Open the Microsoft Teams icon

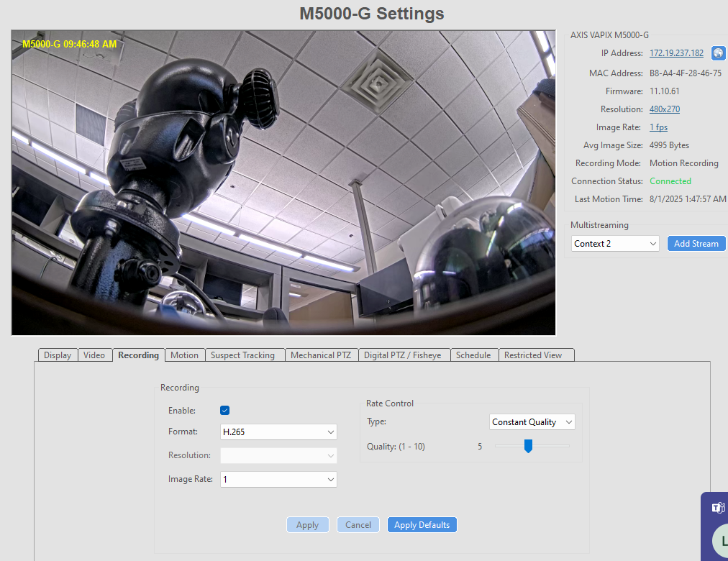tap(718, 508)
